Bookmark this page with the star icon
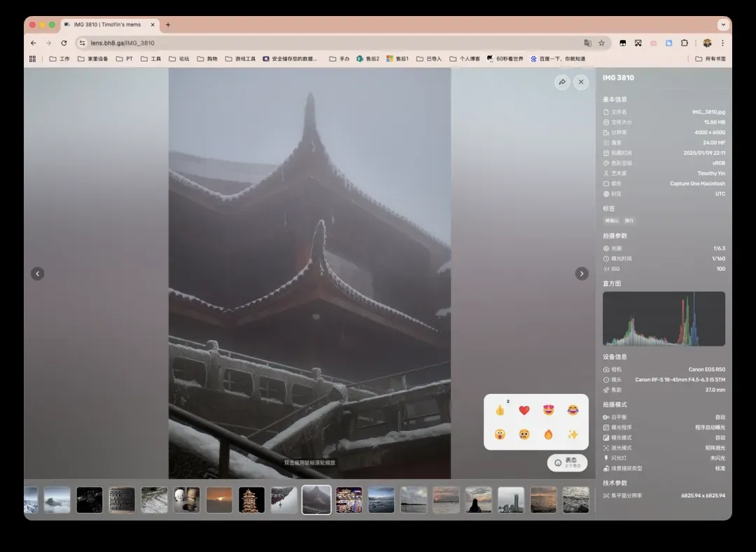Image resolution: width=756 pixels, height=552 pixels. (x=601, y=43)
